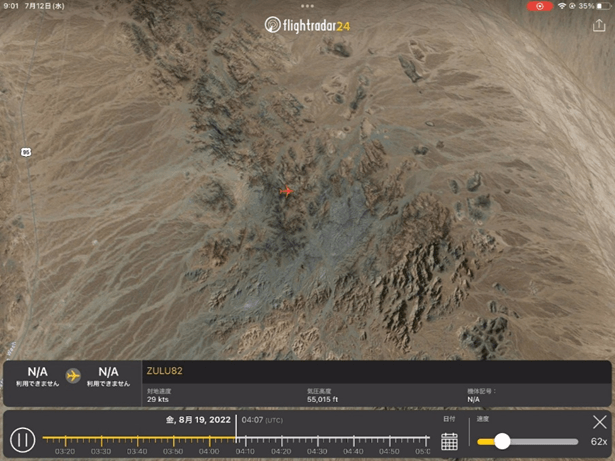Tap the 日付 date label

[x=449, y=419]
